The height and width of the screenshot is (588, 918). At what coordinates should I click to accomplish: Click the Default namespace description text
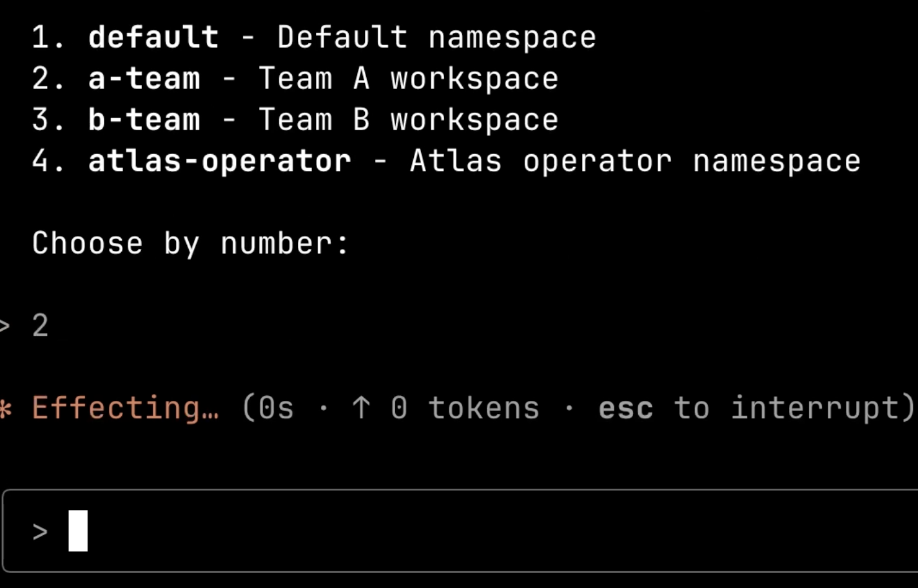(437, 37)
